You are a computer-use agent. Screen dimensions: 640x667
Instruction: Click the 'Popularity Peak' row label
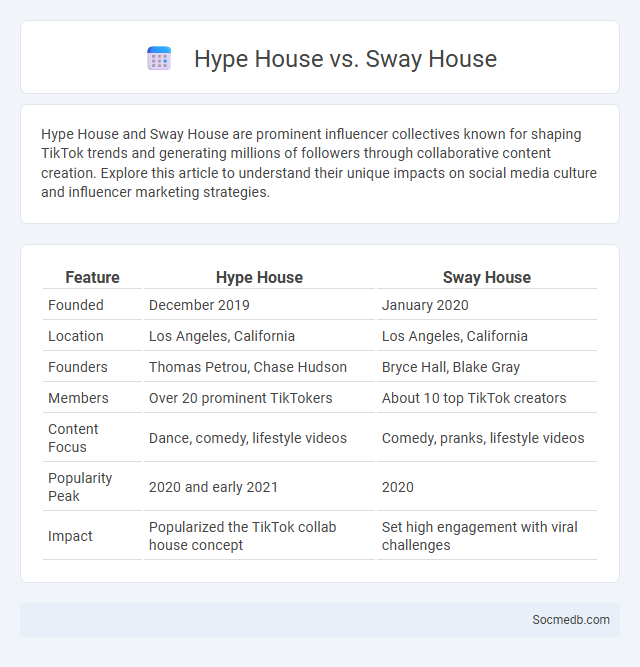tap(80, 487)
